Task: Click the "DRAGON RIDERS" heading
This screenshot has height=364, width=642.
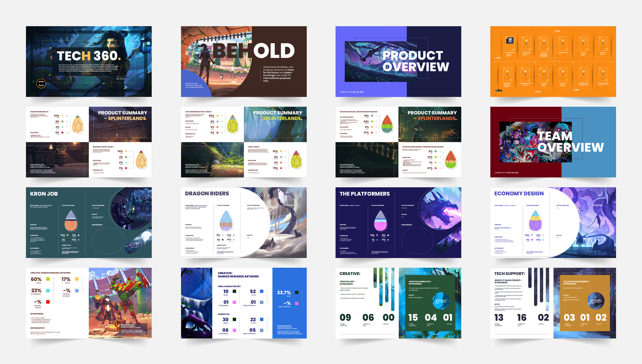Action: point(207,193)
